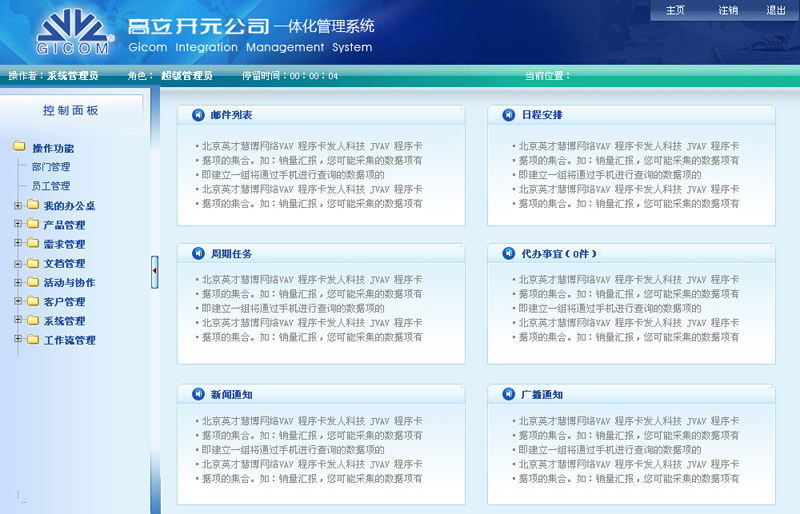The height and width of the screenshot is (514, 800).
Task: Select the 产品管理 label
Action: click(64, 225)
